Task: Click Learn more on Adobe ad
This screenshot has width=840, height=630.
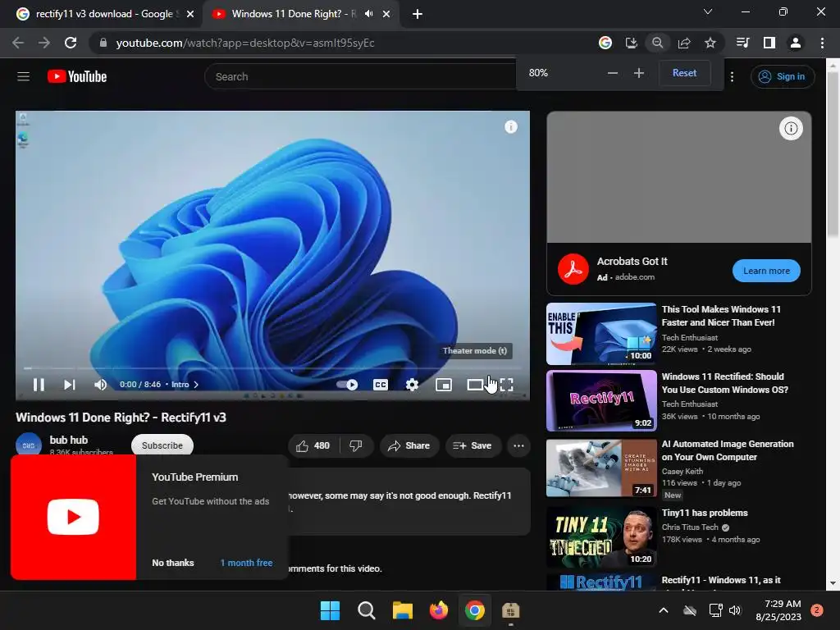Action: (766, 271)
